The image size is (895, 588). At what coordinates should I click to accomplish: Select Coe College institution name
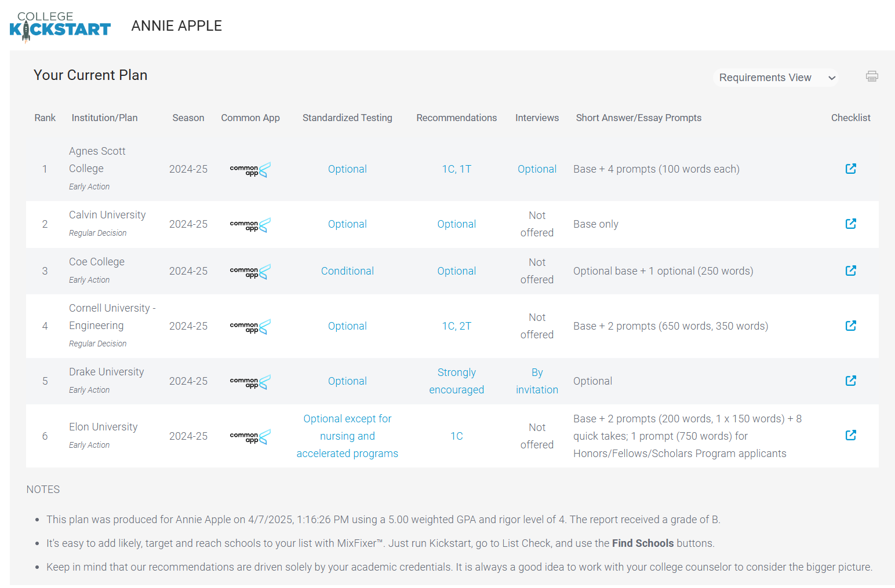tap(97, 262)
